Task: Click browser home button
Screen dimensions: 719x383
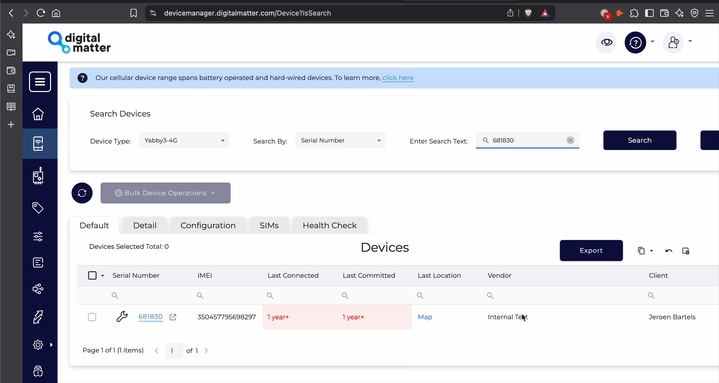Action: pos(56,13)
